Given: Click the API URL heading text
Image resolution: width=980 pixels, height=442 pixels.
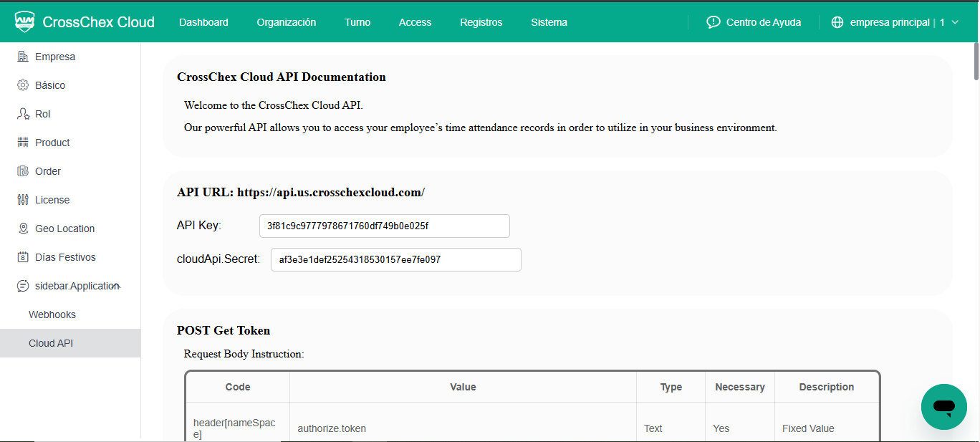Looking at the screenshot, I should (301, 192).
